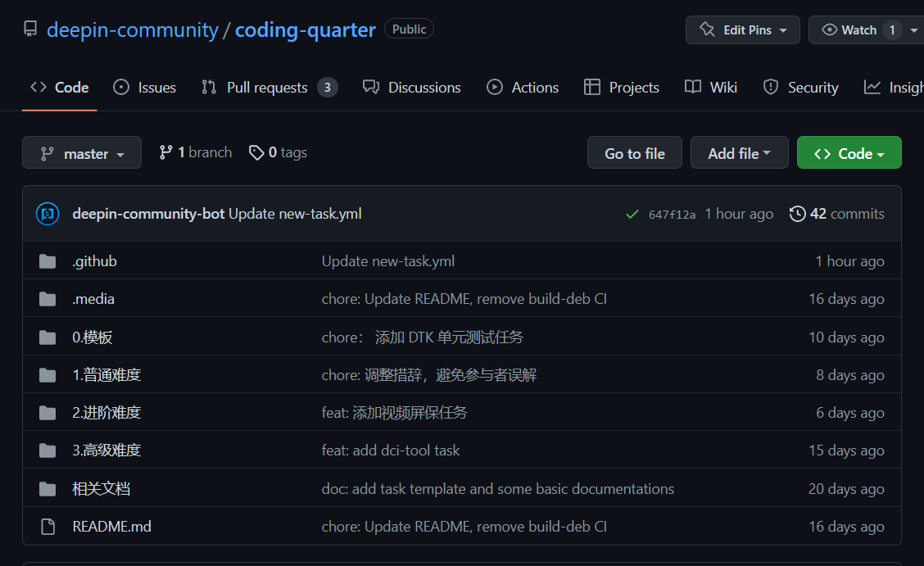The height and width of the screenshot is (566, 924).
Task: Open the .media folder
Action: [93, 299]
